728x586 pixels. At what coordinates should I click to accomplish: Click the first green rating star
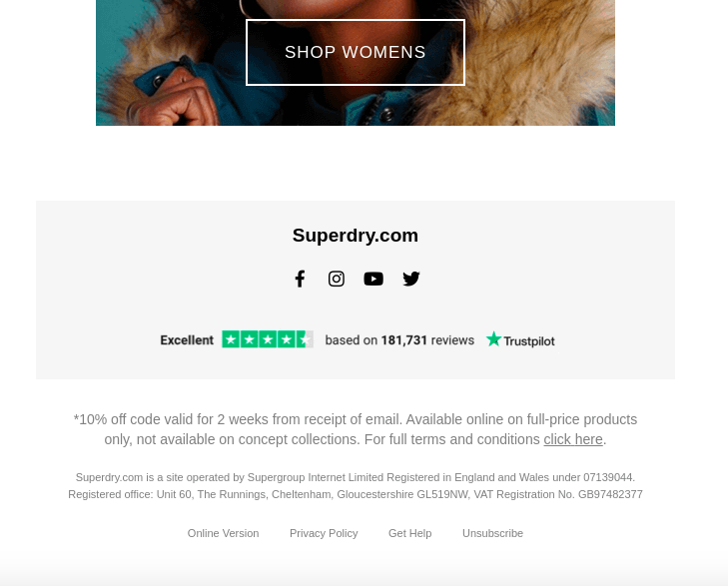click(x=231, y=339)
